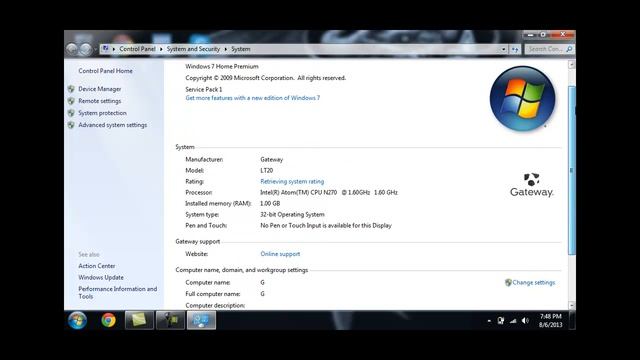Image resolution: width=640 pixels, height=360 pixels.
Task: Click the shield icon beside Change settings
Action: tap(508, 282)
